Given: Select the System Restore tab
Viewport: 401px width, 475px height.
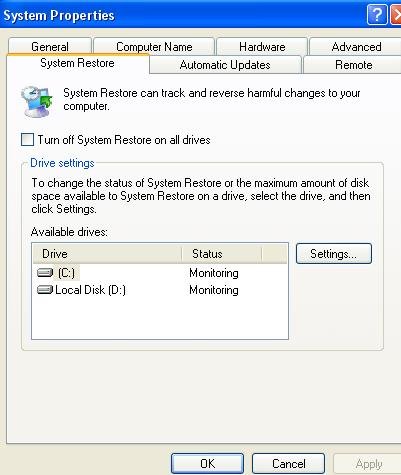Looking at the screenshot, I should 77,63.
